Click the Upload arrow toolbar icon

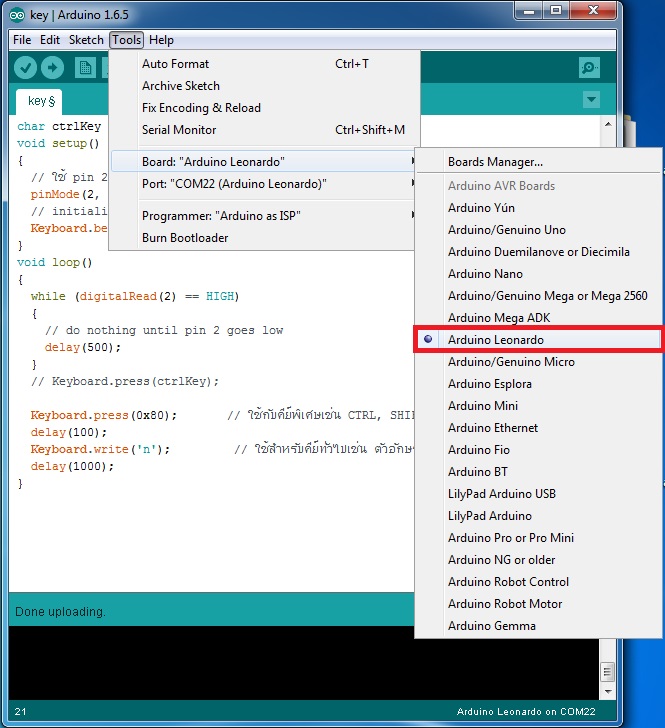pos(52,68)
